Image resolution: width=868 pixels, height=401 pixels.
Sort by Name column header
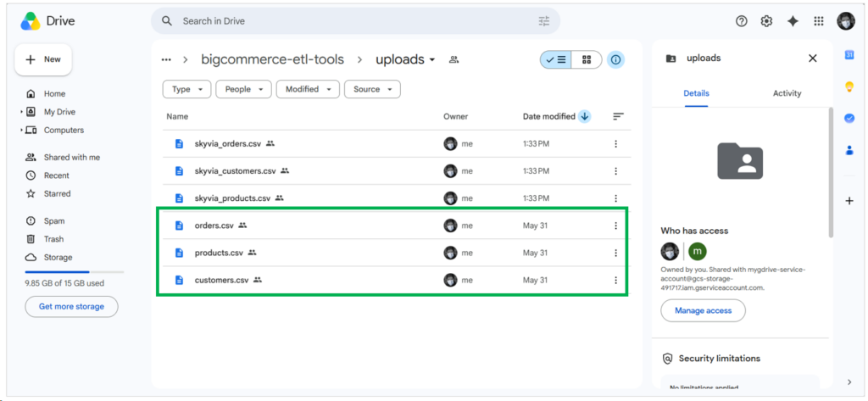pyautogui.click(x=178, y=116)
